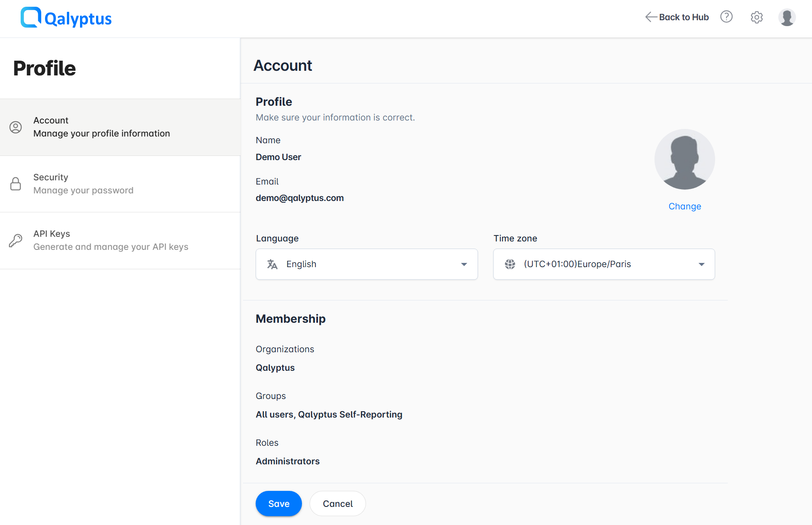
Task: Click the Qalyptus logo
Action: [66, 18]
